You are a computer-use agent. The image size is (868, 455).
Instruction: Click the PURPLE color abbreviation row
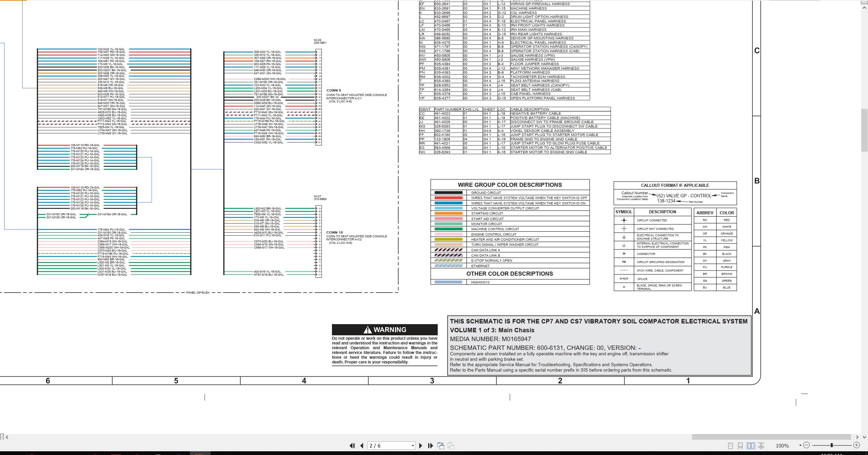[715, 267]
